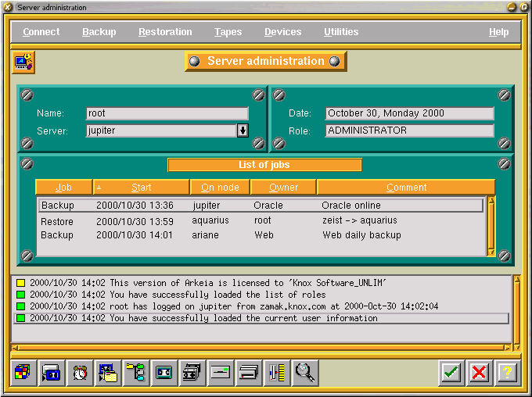
Task: Click the single drive icon
Action: tap(221, 373)
